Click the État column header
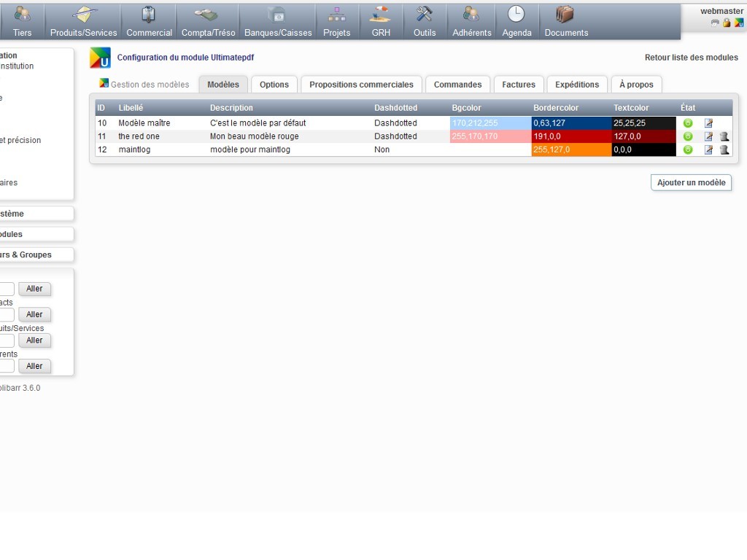Screen dimensions: 747x560 click(687, 108)
